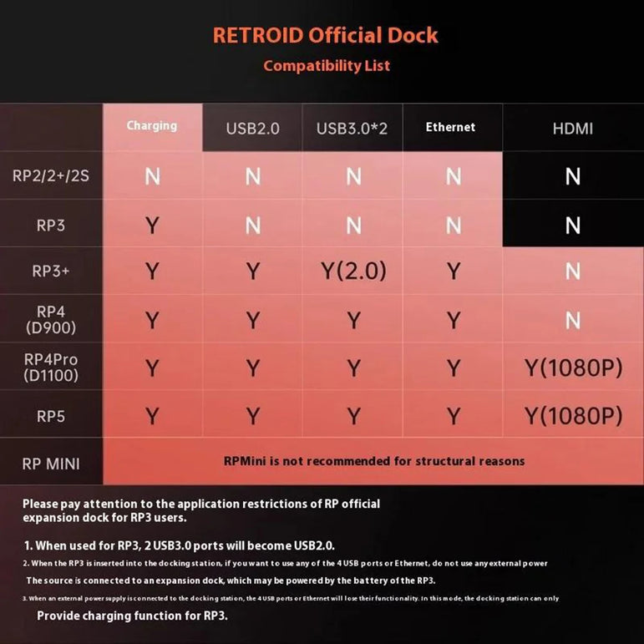This screenshot has width=644, height=644.
Task: Click the RP5 HDMI cell showing Y(1080P)
Action: [573, 415]
